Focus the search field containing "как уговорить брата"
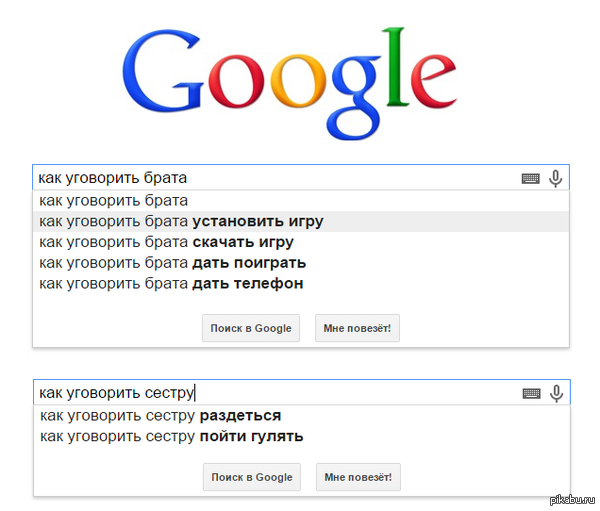Screen dimensions: 600x511 pos(270,179)
